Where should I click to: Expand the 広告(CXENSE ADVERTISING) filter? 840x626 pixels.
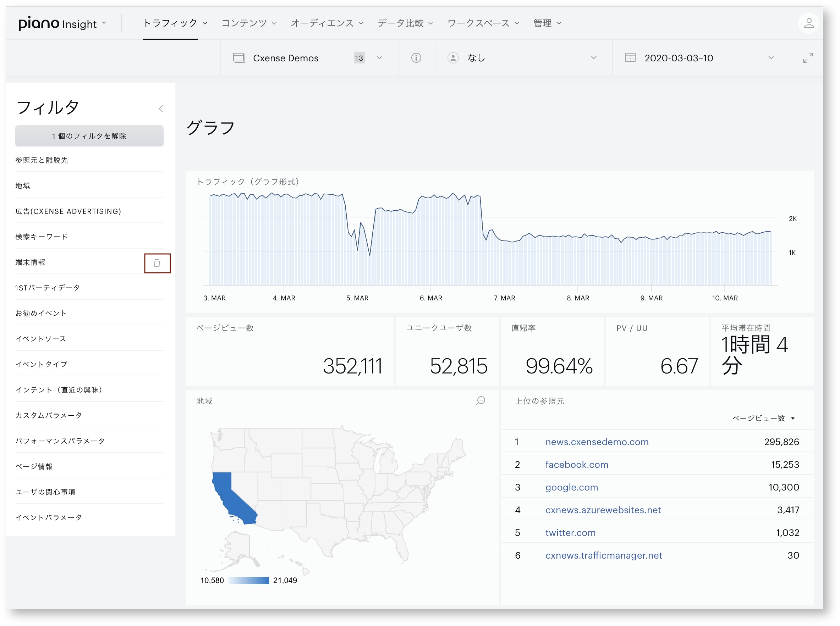pos(89,211)
